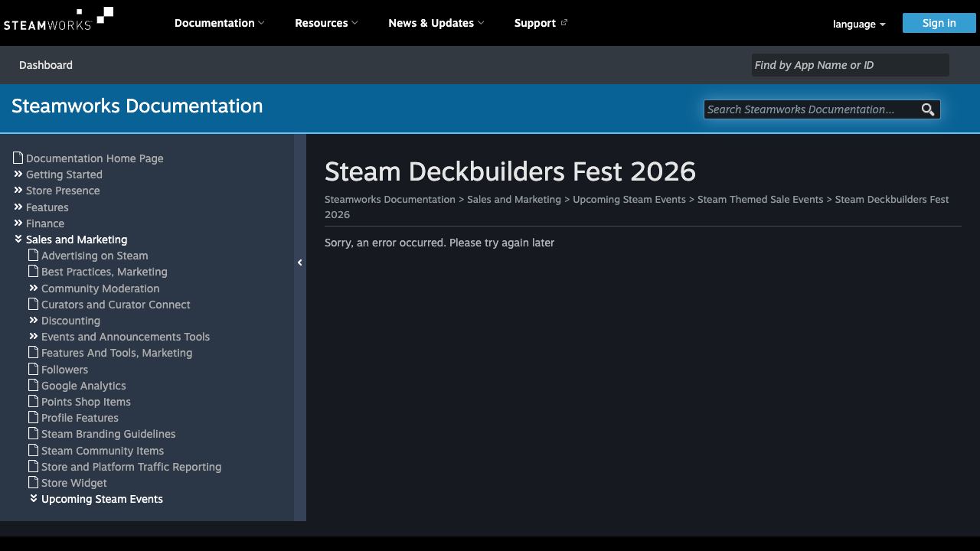Click the Sign in button
980x551 pixels.
pyautogui.click(x=939, y=23)
